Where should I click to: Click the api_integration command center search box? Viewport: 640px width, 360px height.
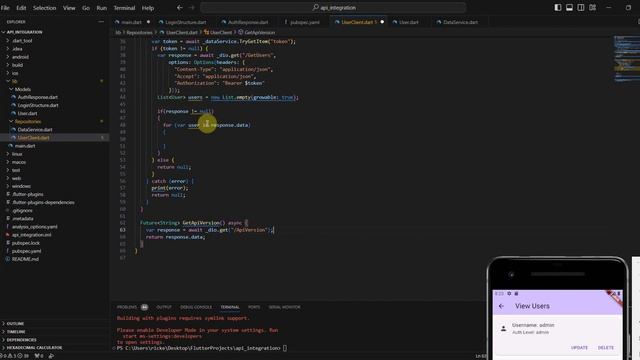coord(333,7)
